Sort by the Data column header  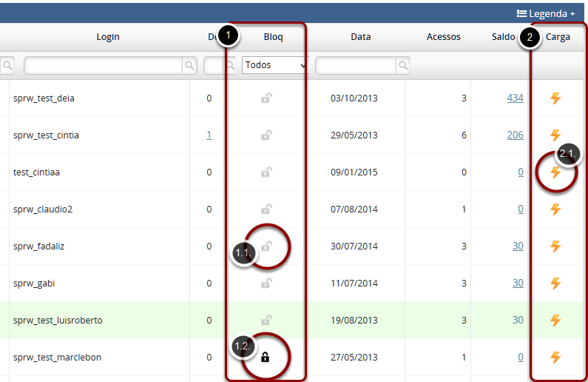[x=361, y=37]
